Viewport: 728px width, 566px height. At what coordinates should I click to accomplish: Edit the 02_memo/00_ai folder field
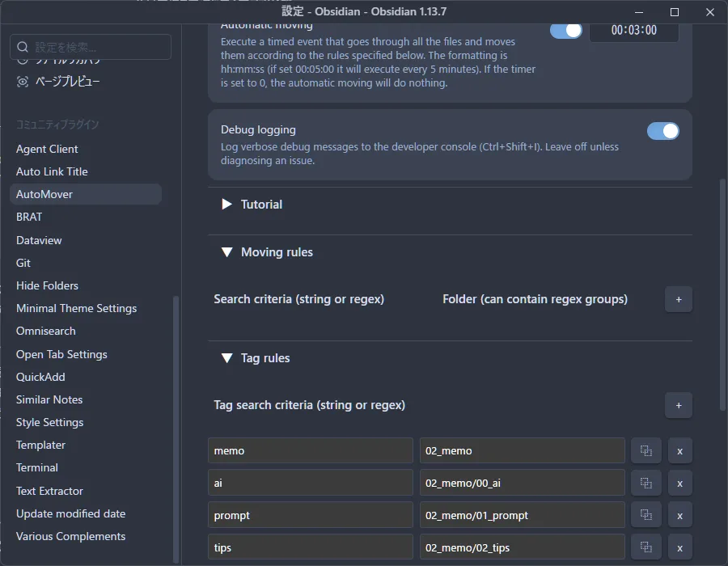[523, 483]
